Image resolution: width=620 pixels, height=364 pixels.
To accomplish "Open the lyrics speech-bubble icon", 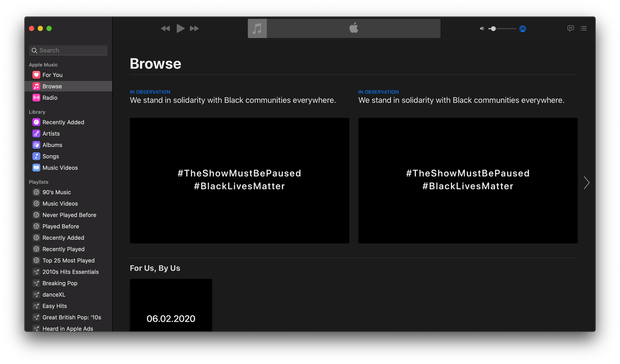I will coord(570,28).
